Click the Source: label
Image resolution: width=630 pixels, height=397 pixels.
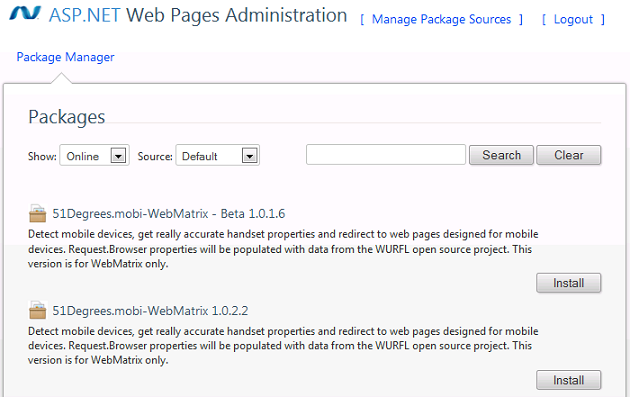point(155,156)
